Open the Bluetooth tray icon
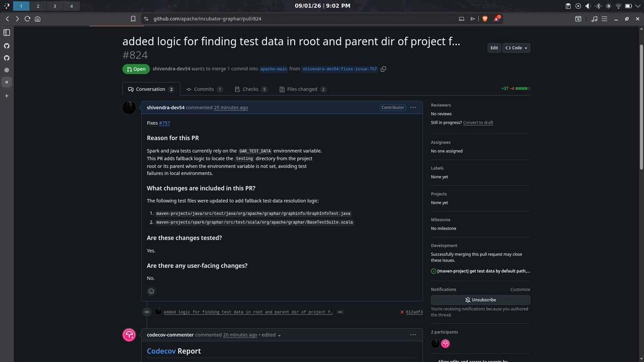The height and width of the screenshot is (362, 644). click(x=598, y=6)
